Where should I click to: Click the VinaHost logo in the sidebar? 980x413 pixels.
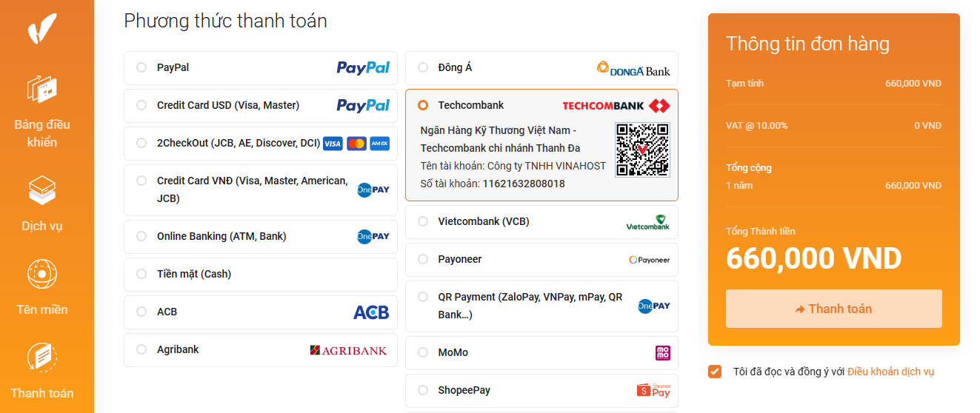point(42,28)
